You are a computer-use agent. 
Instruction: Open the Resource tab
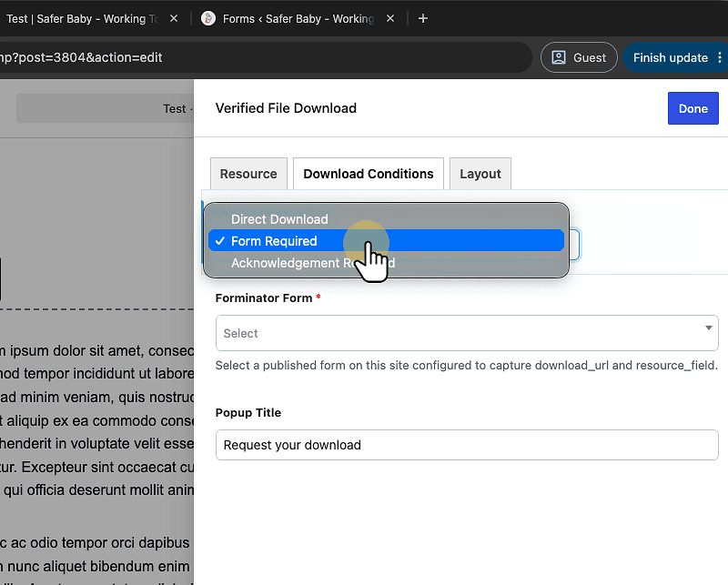[x=248, y=174]
